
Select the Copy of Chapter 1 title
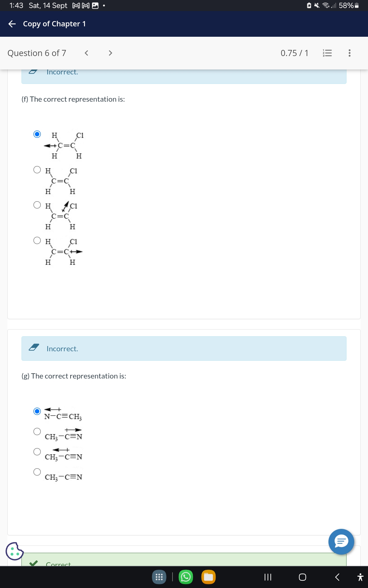pyautogui.click(x=54, y=24)
